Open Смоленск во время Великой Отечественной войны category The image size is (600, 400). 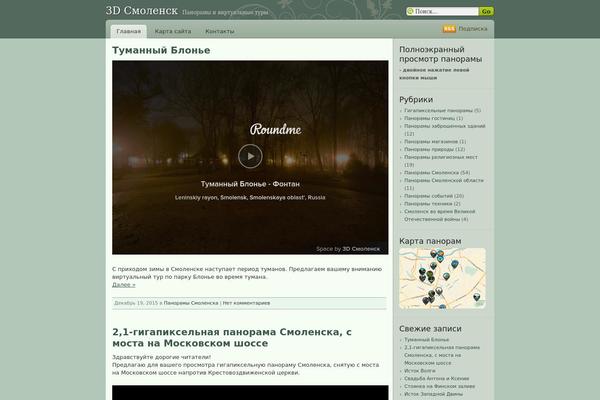click(x=440, y=215)
